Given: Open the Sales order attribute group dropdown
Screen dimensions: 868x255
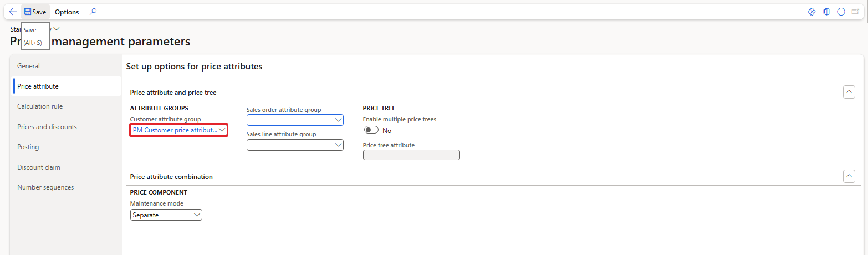Looking at the screenshot, I should [x=338, y=120].
